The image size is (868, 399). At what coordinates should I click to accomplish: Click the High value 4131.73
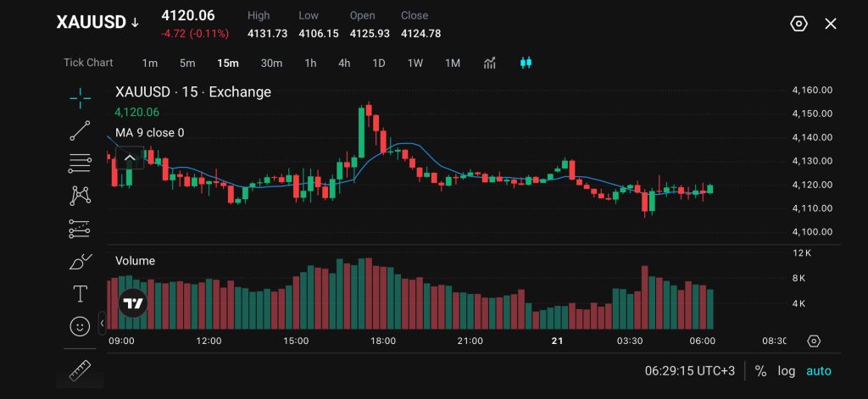coord(267,34)
